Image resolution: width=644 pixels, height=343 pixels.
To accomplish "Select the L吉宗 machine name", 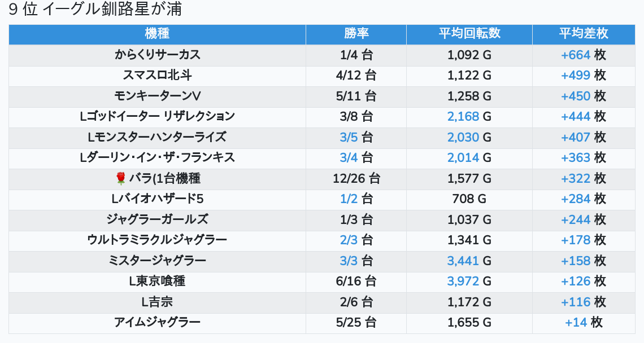I will (157, 302).
